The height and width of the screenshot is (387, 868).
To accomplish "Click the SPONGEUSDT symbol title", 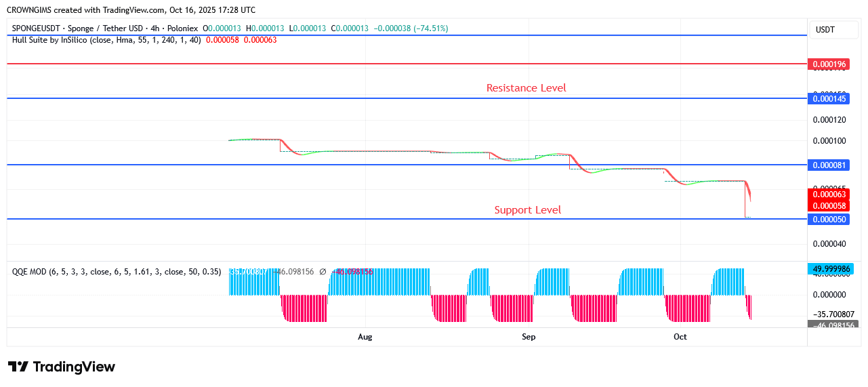I will click(105, 28).
